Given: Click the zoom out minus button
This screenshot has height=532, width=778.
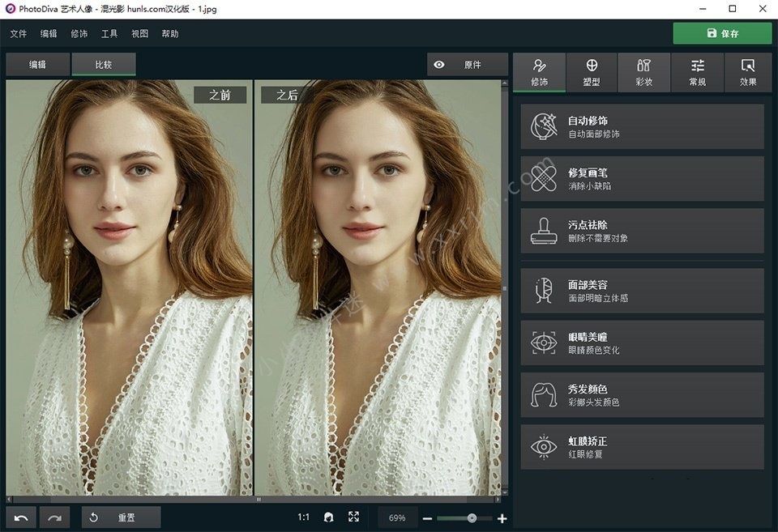Looking at the screenshot, I should pos(427,518).
